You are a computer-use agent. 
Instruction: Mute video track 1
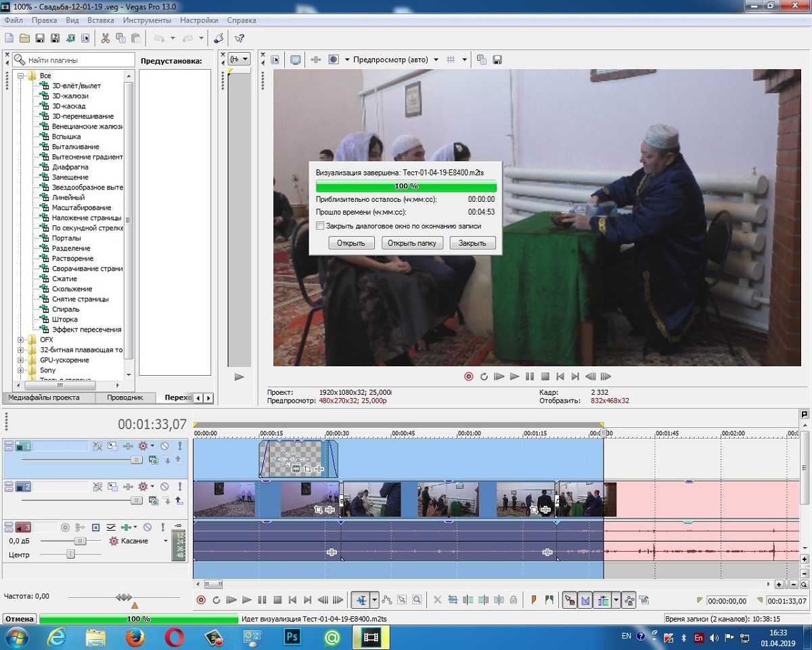tap(164, 446)
